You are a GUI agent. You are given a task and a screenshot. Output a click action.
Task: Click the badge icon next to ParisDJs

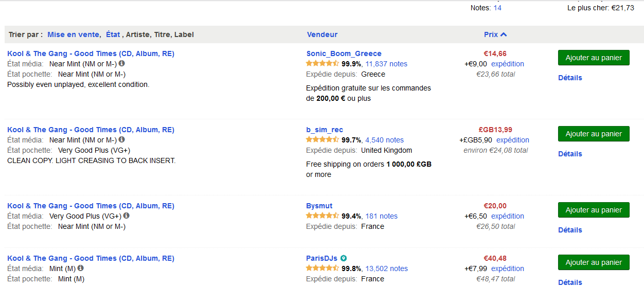[x=344, y=258]
